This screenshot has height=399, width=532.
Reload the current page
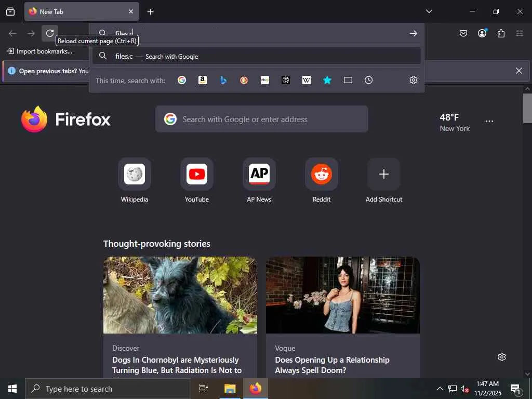pyautogui.click(x=50, y=33)
